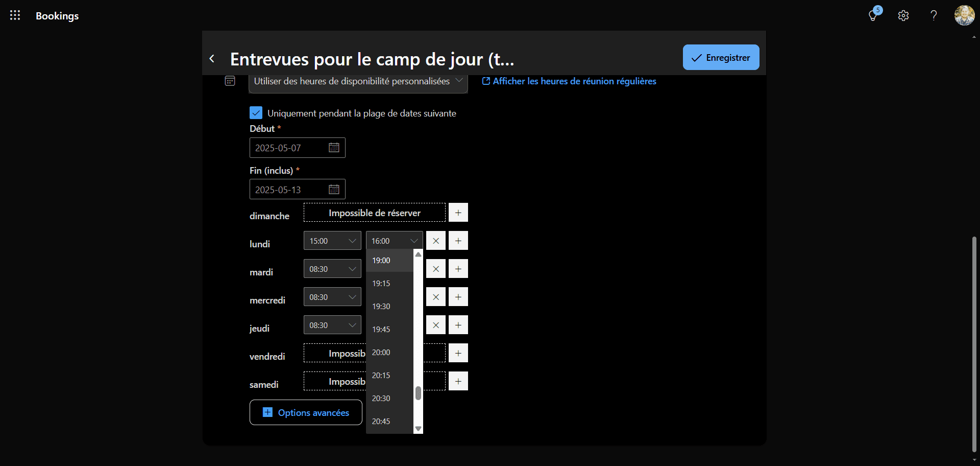Select 20:00 in the time list

pos(389,353)
